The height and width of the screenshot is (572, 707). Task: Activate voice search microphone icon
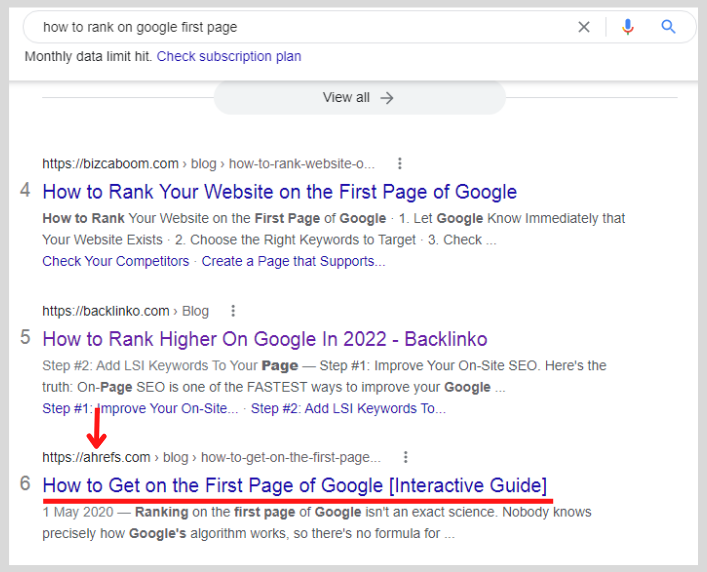point(628,27)
